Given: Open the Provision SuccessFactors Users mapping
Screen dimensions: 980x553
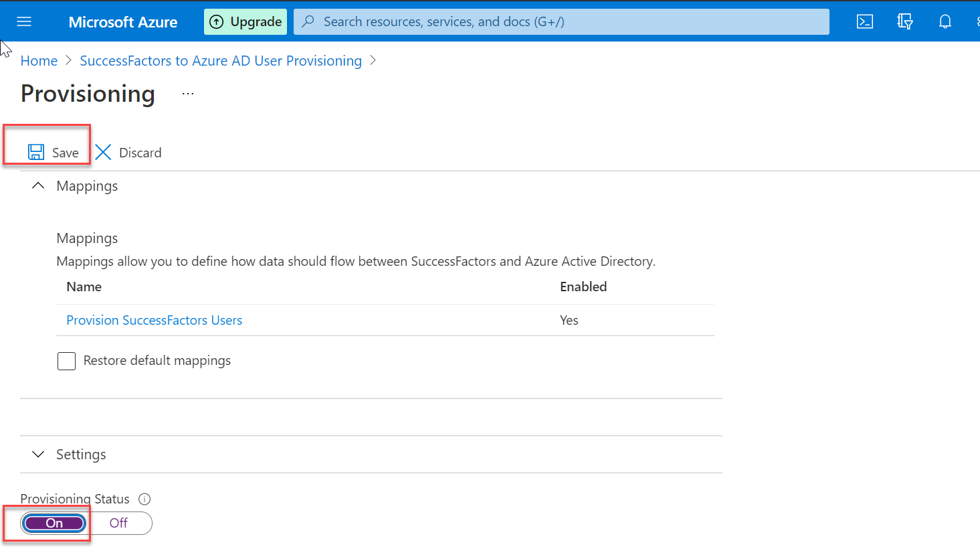Looking at the screenshot, I should (x=154, y=320).
